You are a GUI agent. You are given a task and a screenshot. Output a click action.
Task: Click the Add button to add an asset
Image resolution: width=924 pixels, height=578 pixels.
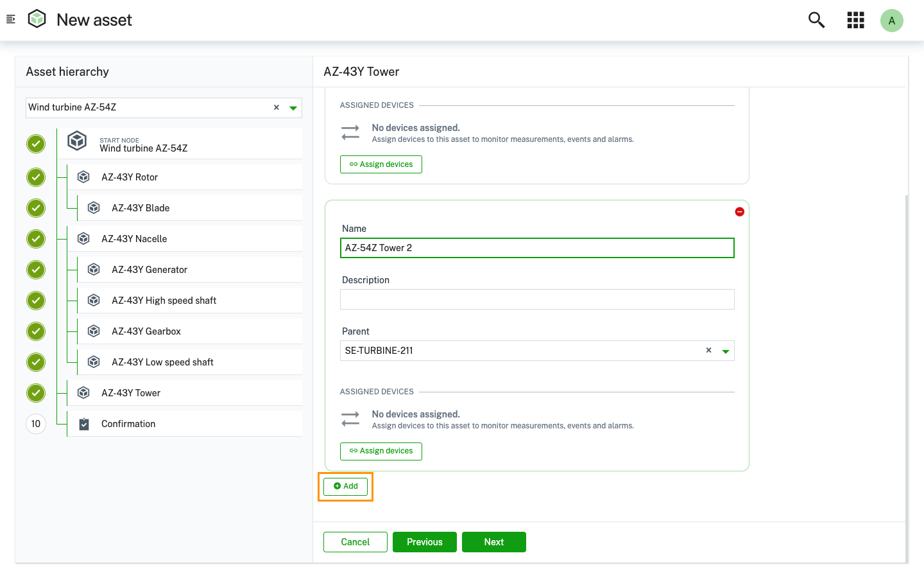[x=346, y=486]
